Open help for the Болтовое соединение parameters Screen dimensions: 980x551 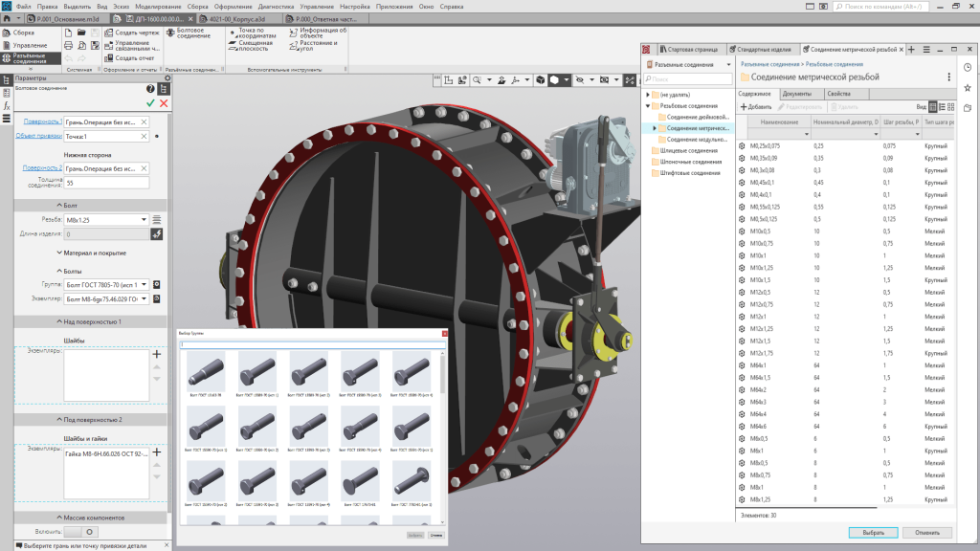pyautogui.click(x=150, y=89)
